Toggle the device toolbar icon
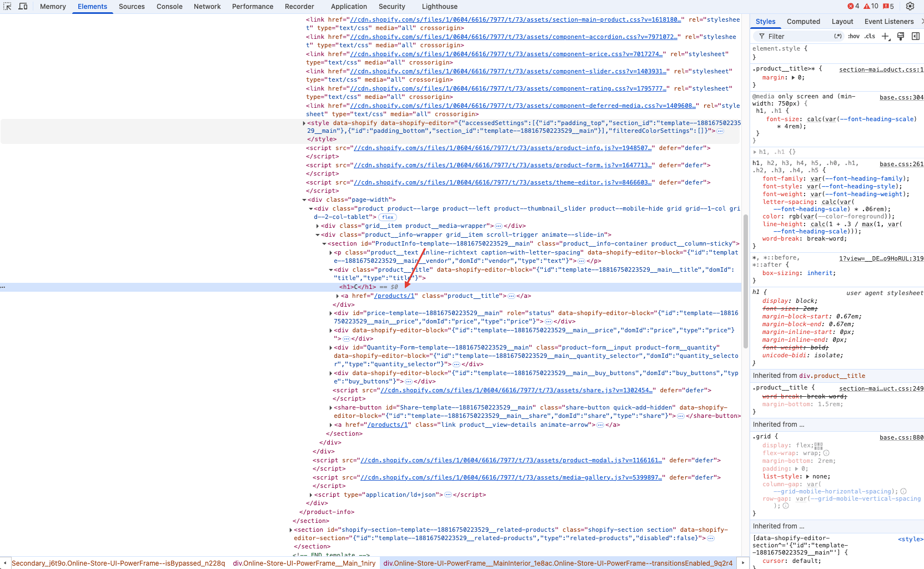924x569 pixels. coord(23,7)
